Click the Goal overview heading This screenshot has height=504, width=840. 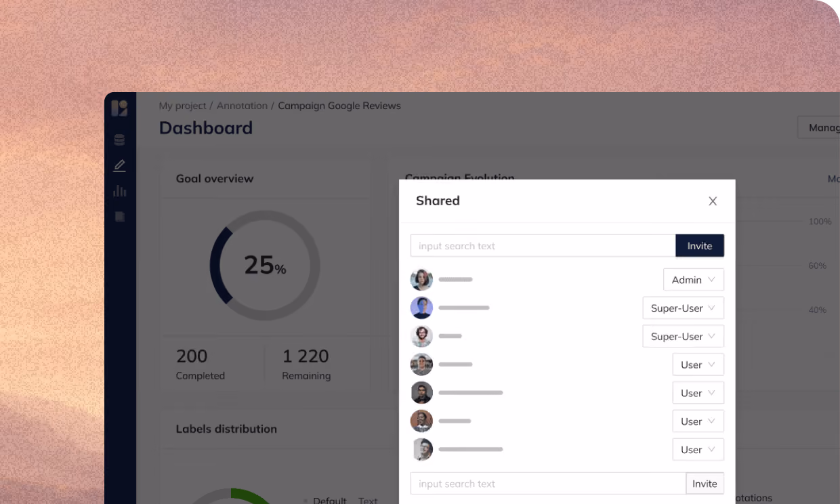tap(215, 179)
